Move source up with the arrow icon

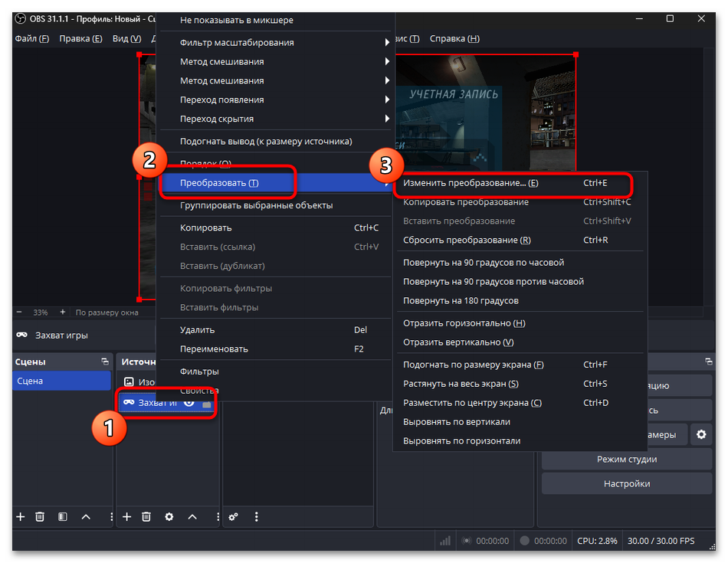[x=192, y=516]
